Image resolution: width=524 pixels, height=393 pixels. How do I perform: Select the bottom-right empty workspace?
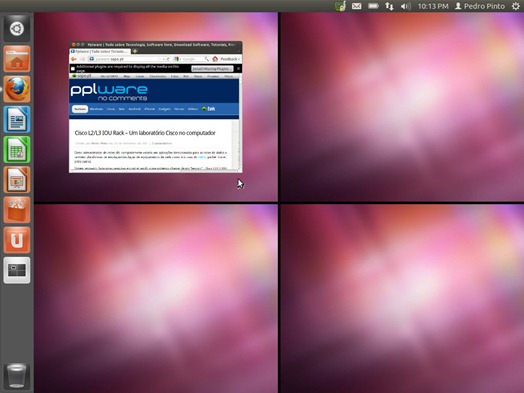402,298
